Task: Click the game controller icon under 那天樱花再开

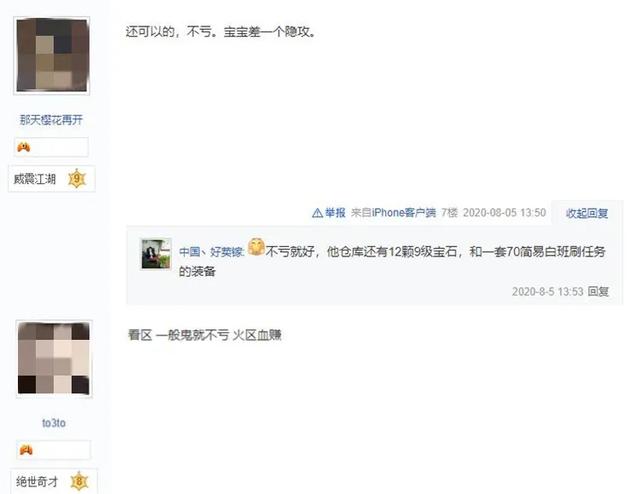Action: (x=24, y=147)
